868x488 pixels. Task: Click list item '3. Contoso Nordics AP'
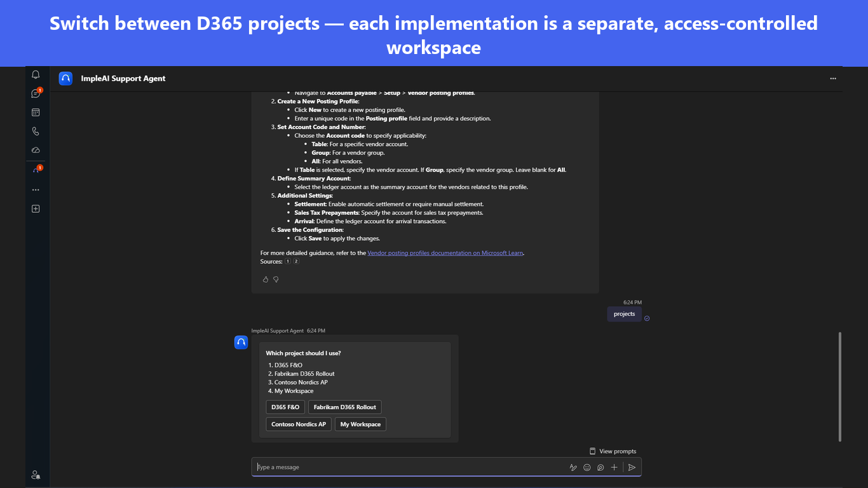tap(298, 383)
